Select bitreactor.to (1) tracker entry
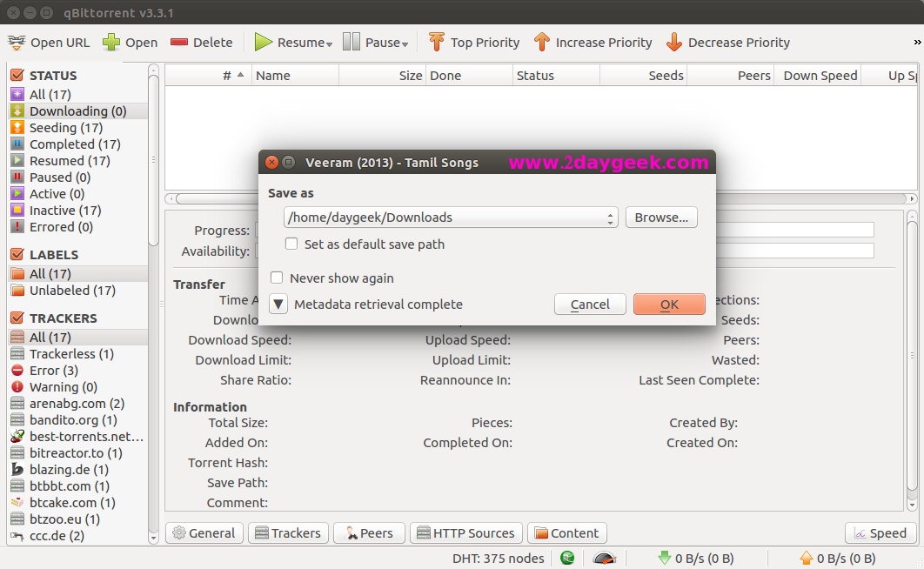This screenshot has width=924, height=569. 77,453
